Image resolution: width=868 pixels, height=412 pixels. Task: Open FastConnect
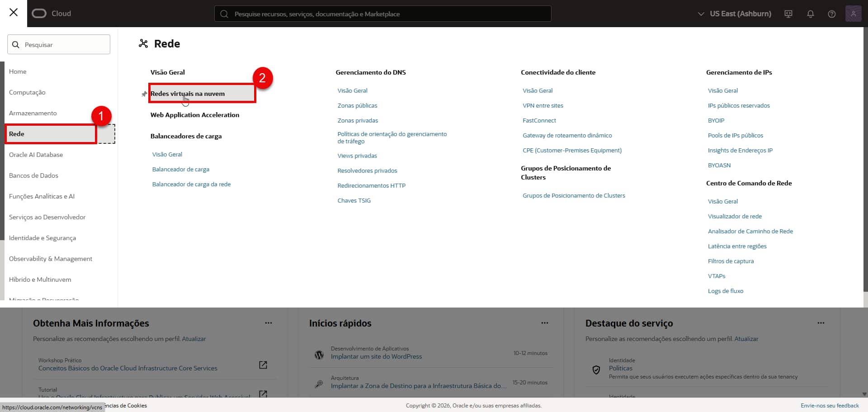pyautogui.click(x=539, y=120)
